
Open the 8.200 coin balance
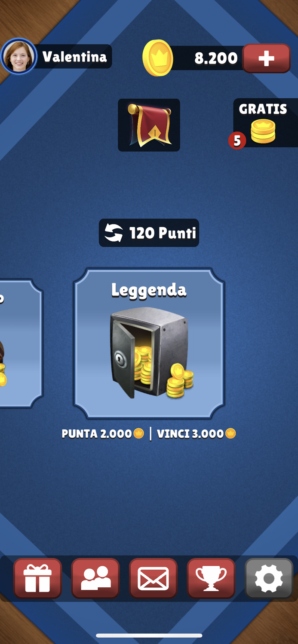click(x=216, y=58)
